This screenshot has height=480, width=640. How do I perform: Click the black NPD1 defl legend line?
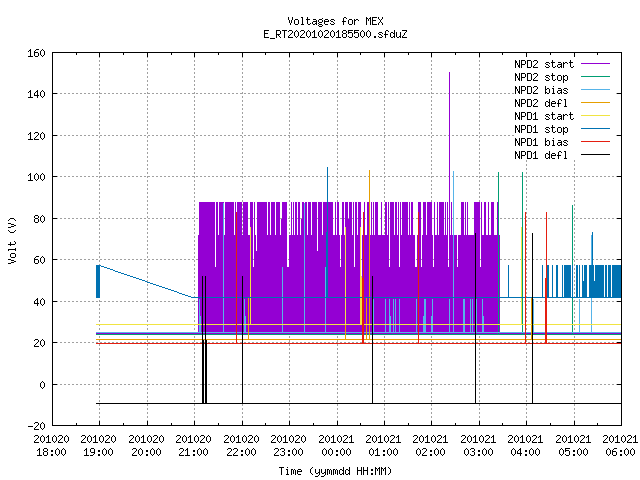click(x=595, y=155)
